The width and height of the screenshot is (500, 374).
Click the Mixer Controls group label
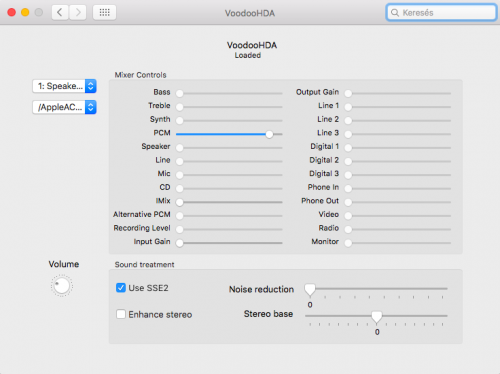point(140,75)
